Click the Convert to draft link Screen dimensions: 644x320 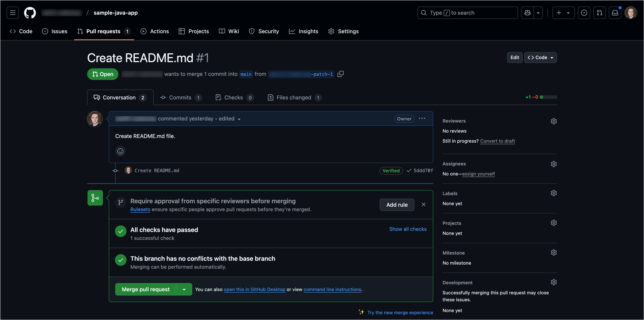click(498, 141)
